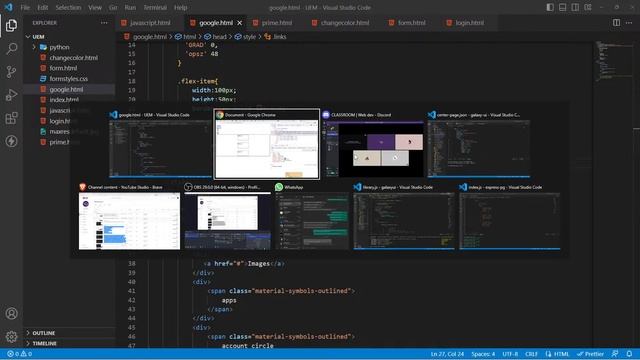Open the Help menu
The height and width of the screenshot is (360, 640).
pyautogui.click(x=180, y=7)
